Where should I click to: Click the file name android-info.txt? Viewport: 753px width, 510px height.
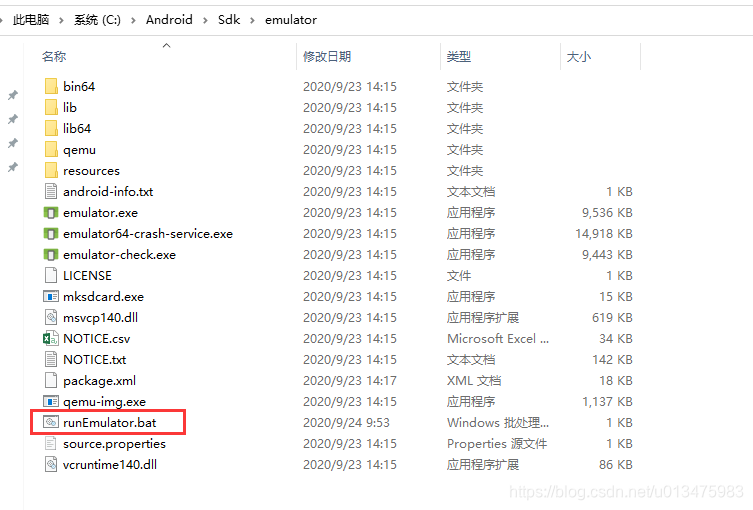coord(108,192)
